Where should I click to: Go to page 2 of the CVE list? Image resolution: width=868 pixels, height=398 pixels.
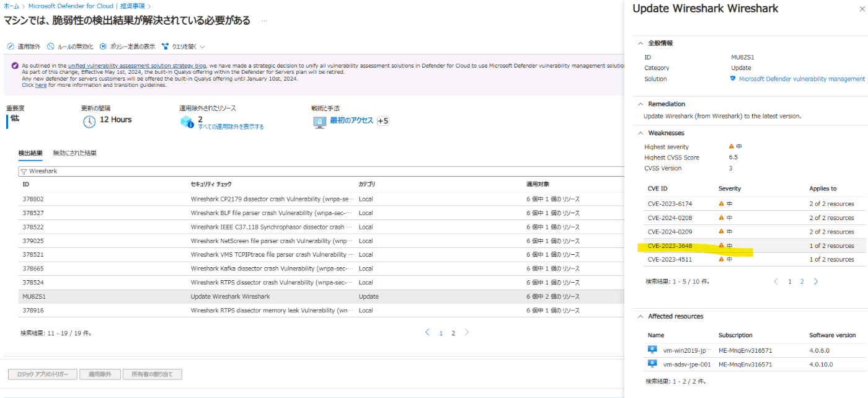coord(802,281)
